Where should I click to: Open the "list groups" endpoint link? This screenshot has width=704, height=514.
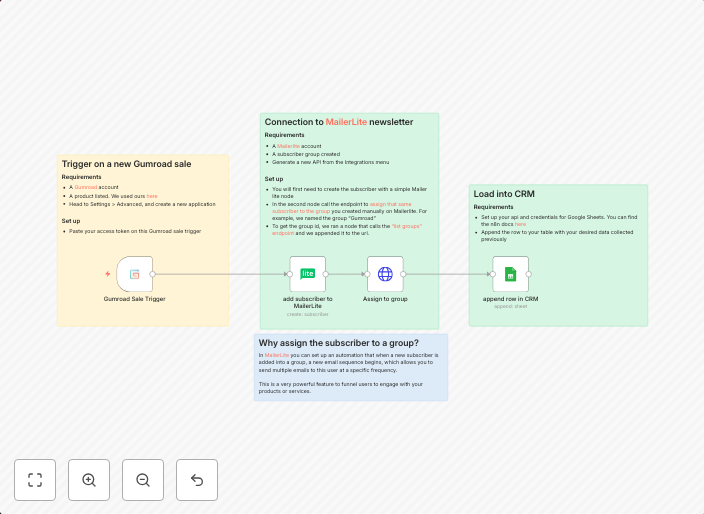pyautogui.click(x=347, y=229)
